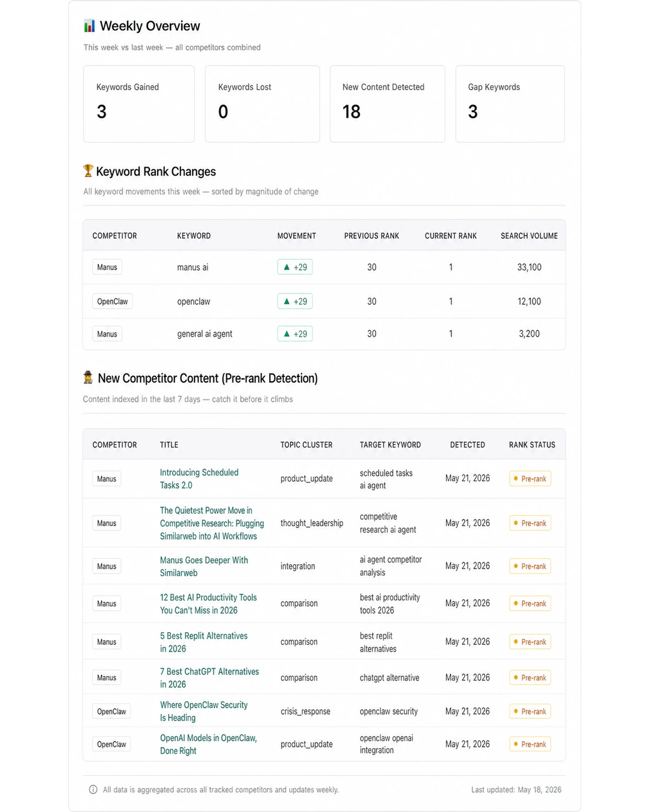Sort by the RANK STATUS column header

(532, 445)
